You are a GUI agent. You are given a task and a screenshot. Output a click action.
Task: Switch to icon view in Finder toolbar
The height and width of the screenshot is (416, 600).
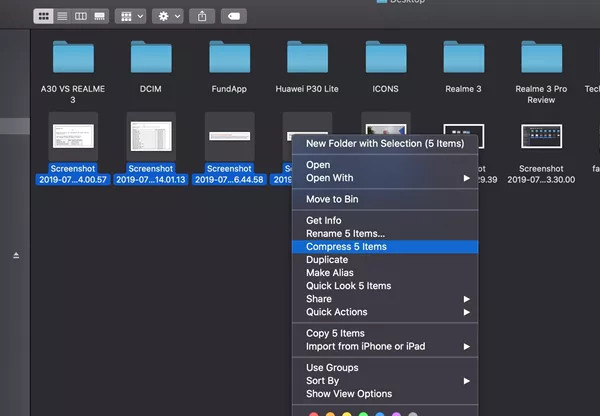pos(45,16)
